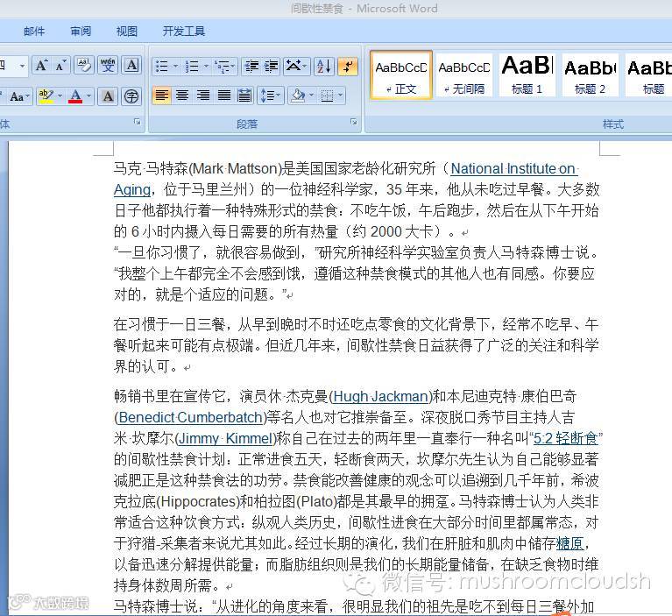This screenshot has width=672, height=616.
Task: Open the Change Case (Aa) dropdown
Action: point(20,96)
